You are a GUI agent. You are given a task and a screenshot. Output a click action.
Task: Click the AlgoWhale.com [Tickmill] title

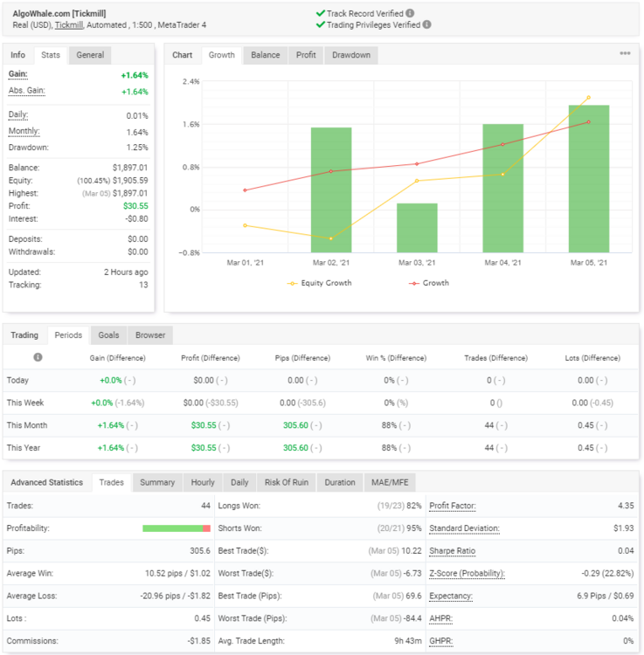pyautogui.click(x=59, y=14)
